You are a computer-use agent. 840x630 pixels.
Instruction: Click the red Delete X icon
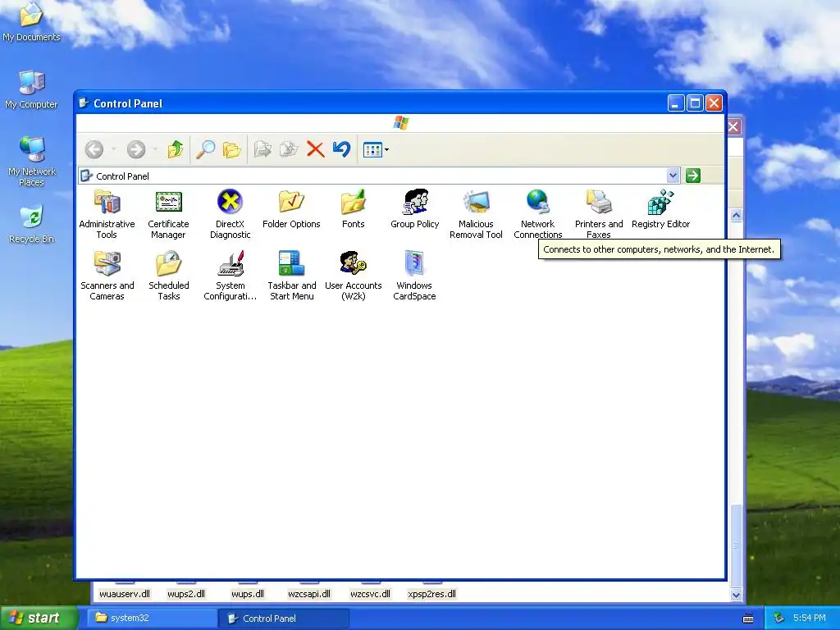coord(316,149)
